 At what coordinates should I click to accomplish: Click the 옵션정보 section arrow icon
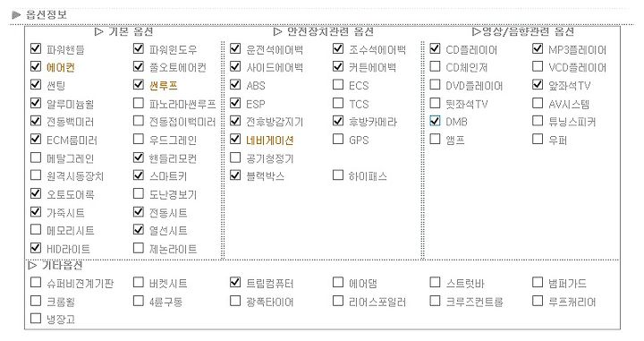16,15
